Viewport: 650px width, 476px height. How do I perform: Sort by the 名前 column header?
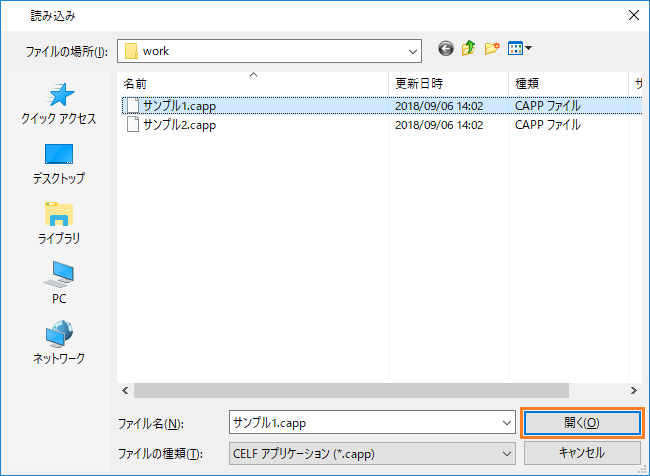click(135, 82)
